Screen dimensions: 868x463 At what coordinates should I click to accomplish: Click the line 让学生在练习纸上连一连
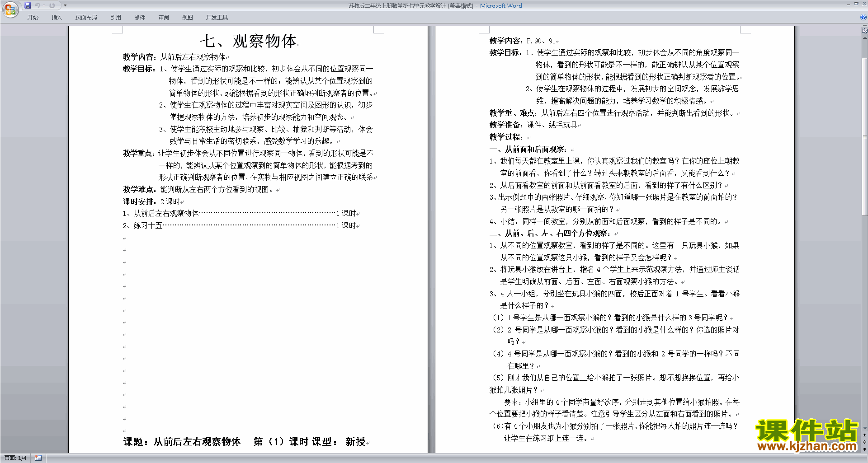(547, 439)
